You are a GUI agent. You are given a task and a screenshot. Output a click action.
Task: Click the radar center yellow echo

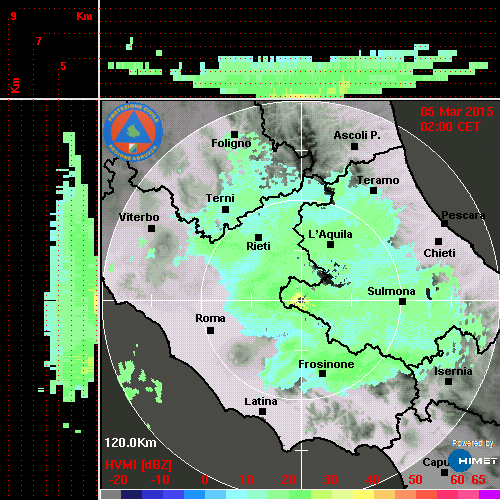[x=299, y=300]
